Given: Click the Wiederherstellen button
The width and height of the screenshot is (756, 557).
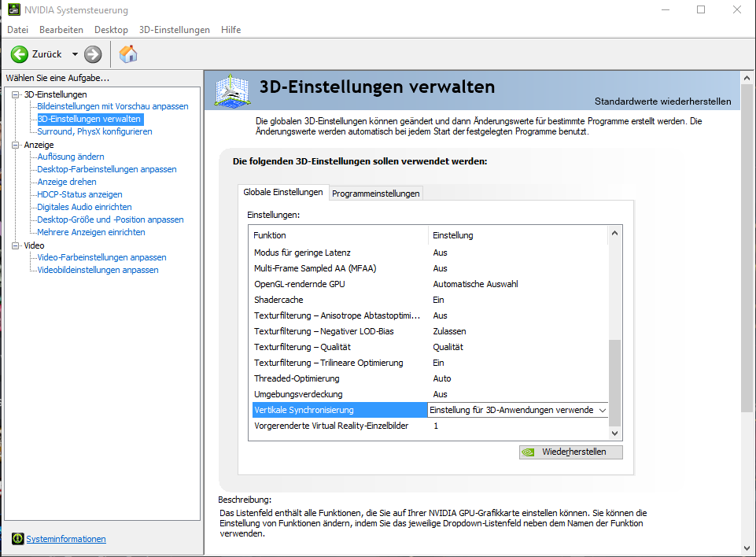Looking at the screenshot, I should click(x=571, y=452).
